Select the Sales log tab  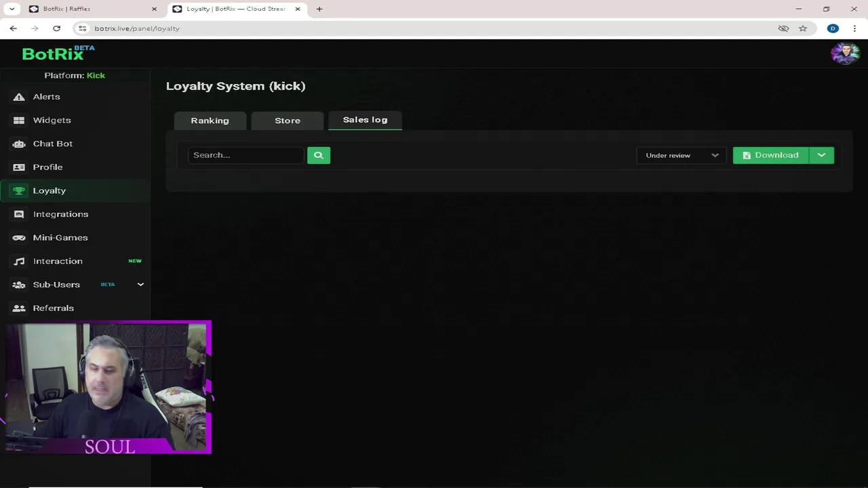366,120
